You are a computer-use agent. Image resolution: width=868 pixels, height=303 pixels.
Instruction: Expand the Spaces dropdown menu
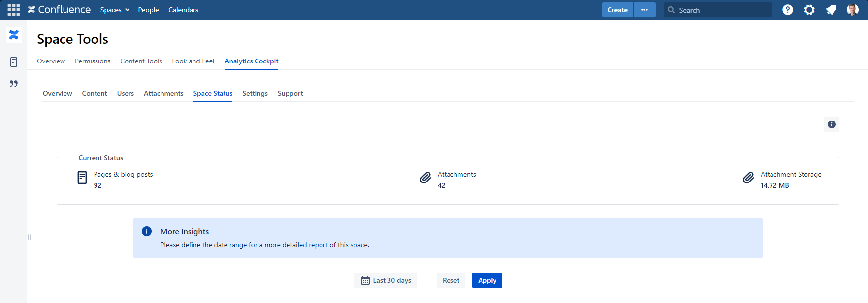[115, 10]
